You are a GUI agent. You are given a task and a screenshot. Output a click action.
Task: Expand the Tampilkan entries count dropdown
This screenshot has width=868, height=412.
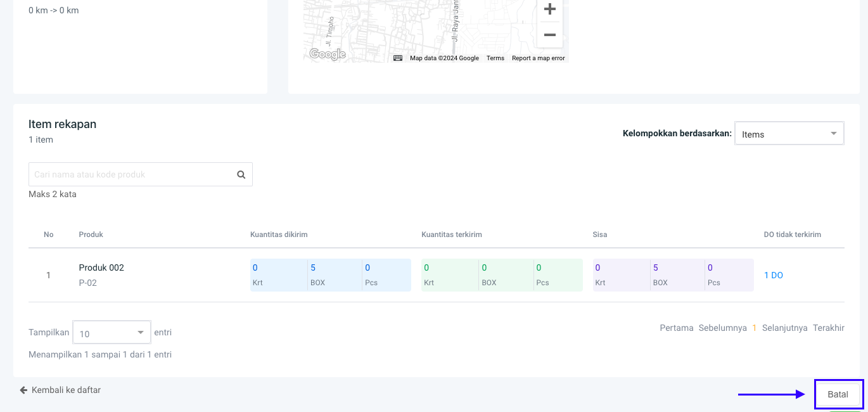click(x=112, y=333)
